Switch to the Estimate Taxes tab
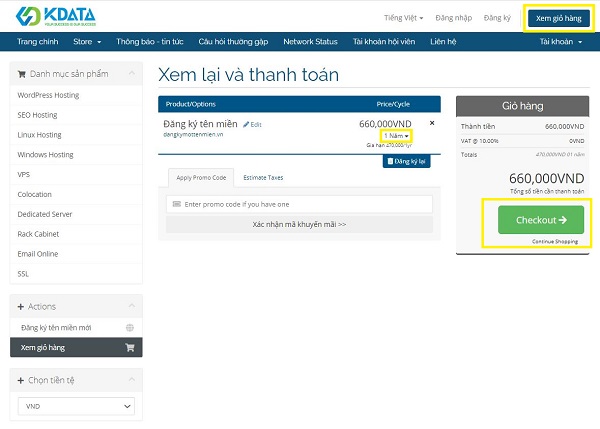Image resolution: width=600 pixels, height=429 pixels. pos(263,177)
